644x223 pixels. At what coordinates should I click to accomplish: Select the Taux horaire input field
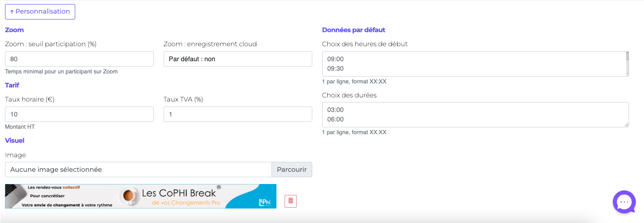click(79, 114)
